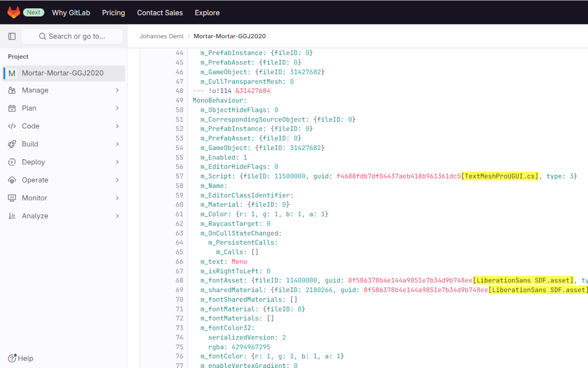588x368 pixels.
Task: Click the GitLab fox logo
Action: (14, 12)
